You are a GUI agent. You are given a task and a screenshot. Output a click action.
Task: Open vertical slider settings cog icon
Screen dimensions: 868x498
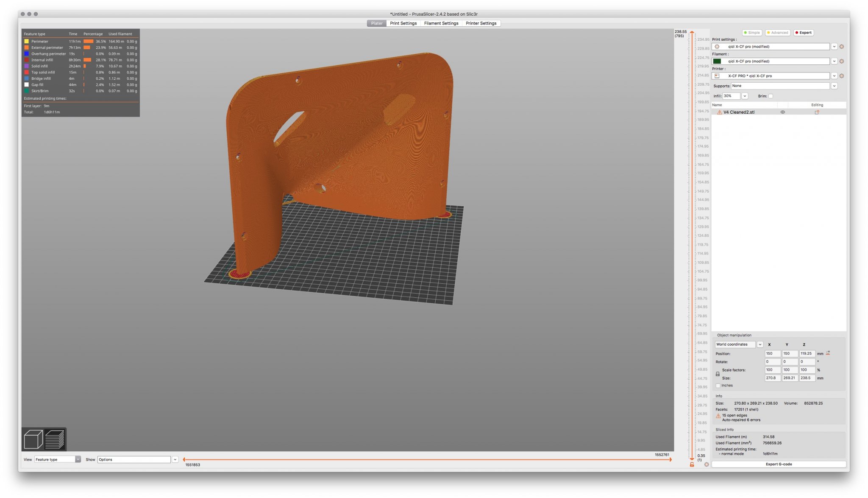pyautogui.click(x=706, y=464)
